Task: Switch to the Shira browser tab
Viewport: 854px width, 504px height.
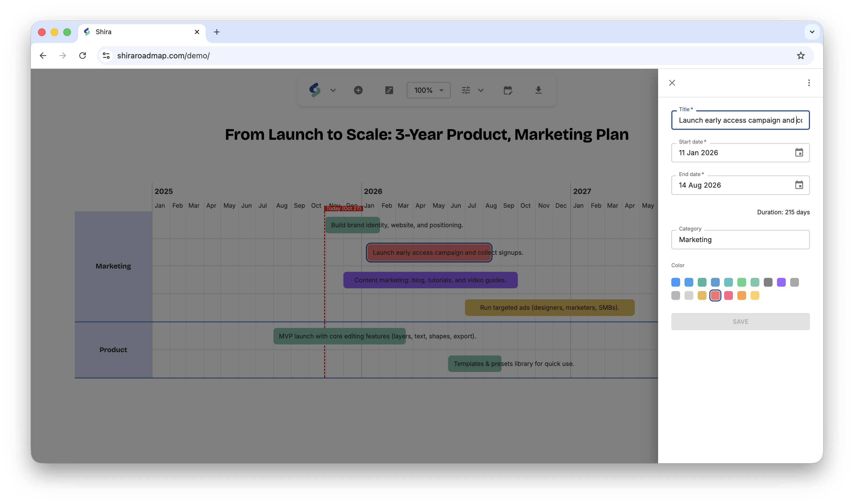Action: (103, 32)
